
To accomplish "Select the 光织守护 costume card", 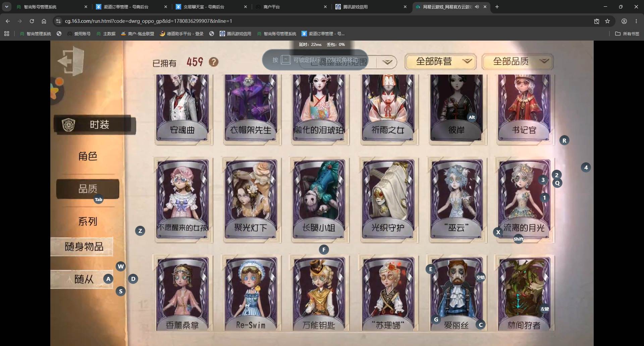I will tap(388, 200).
